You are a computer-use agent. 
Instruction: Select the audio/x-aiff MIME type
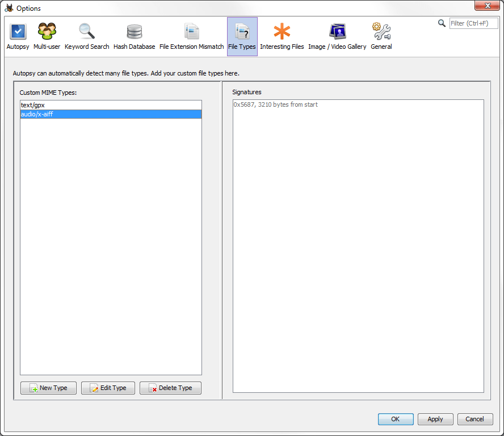pos(111,114)
